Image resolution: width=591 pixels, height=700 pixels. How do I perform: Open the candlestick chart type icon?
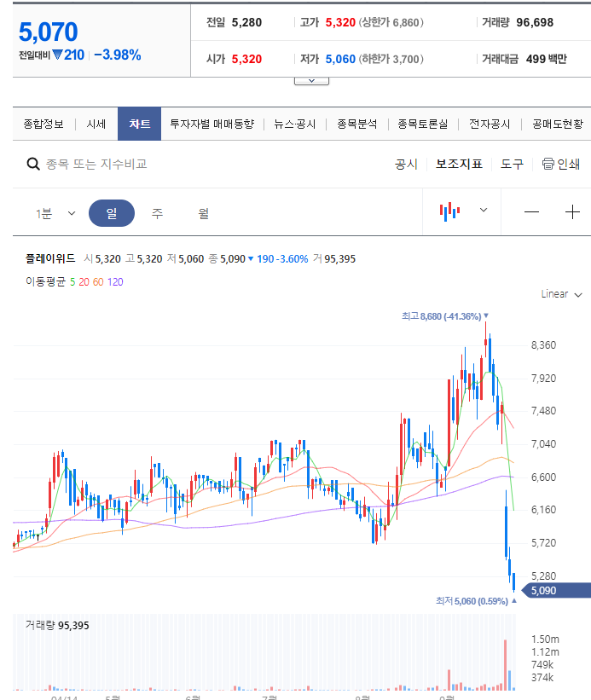click(449, 211)
